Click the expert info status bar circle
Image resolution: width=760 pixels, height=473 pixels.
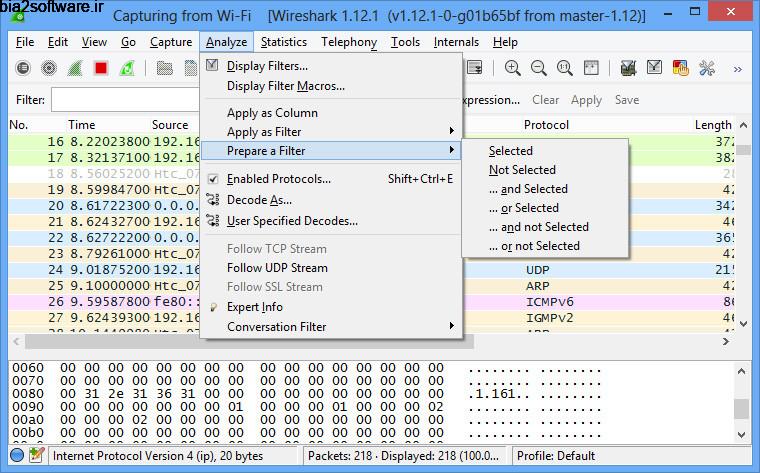(x=17, y=455)
